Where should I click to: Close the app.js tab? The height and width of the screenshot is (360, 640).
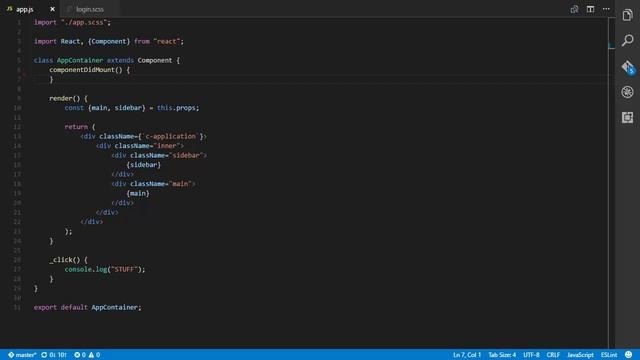(52, 9)
